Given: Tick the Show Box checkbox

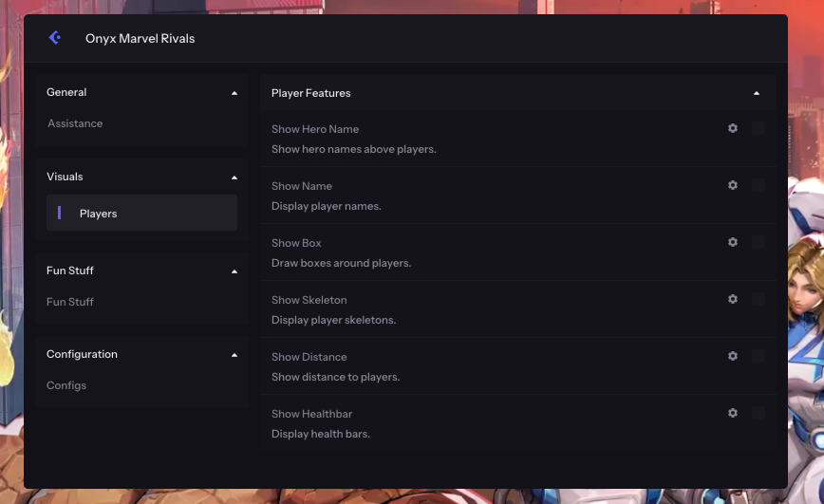Looking at the screenshot, I should coord(758,242).
